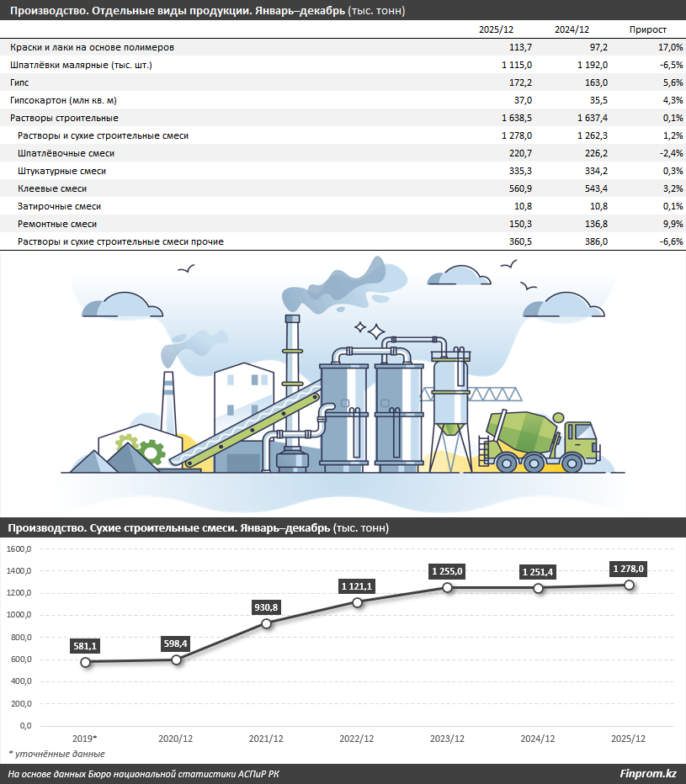Click the Прирост column header
The width and height of the screenshot is (686, 784).
pos(647,29)
